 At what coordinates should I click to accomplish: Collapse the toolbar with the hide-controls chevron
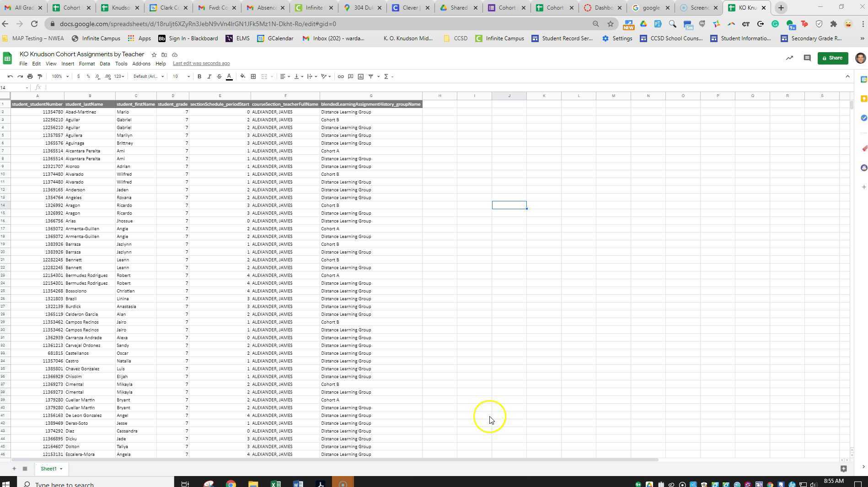pyautogui.click(x=848, y=76)
